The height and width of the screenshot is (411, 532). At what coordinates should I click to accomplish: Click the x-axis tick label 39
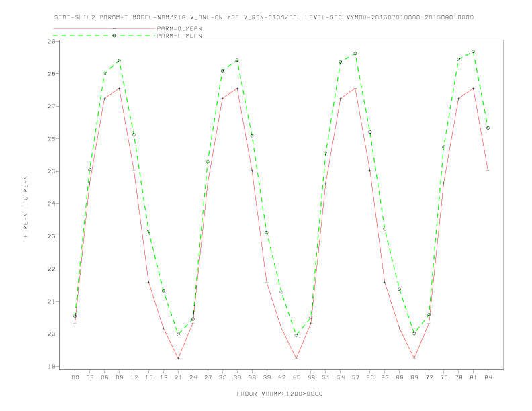[267, 377]
